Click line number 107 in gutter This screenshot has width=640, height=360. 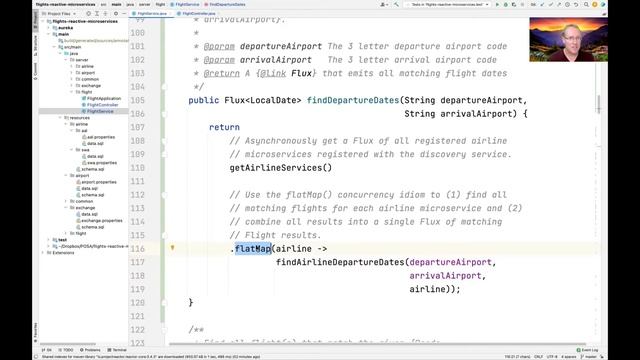[138, 127]
